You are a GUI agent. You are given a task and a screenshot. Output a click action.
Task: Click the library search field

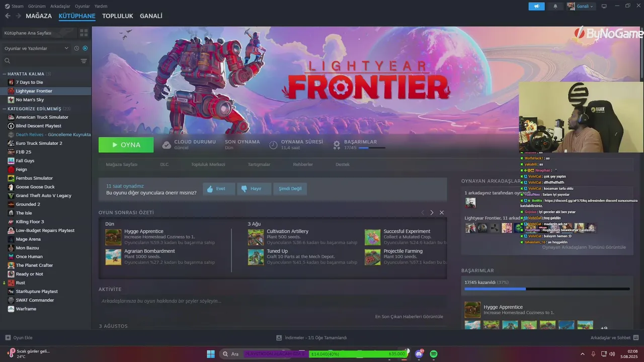tap(41, 61)
